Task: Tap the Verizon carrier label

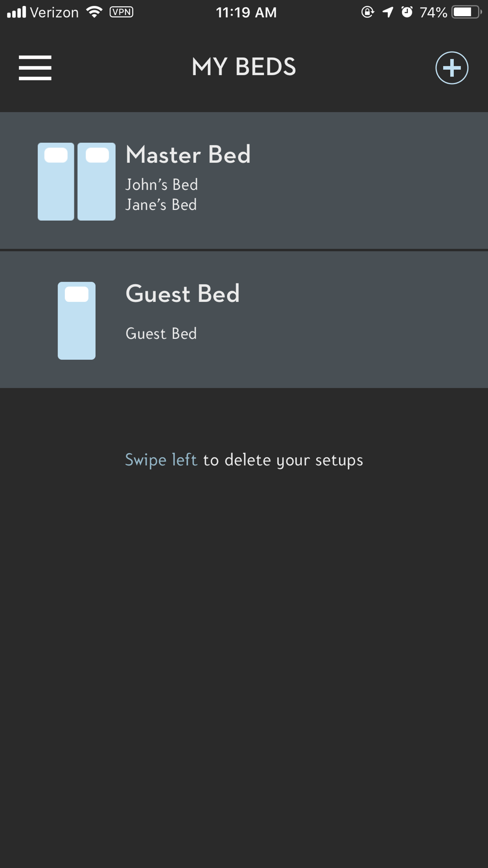Action: (x=54, y=12)
